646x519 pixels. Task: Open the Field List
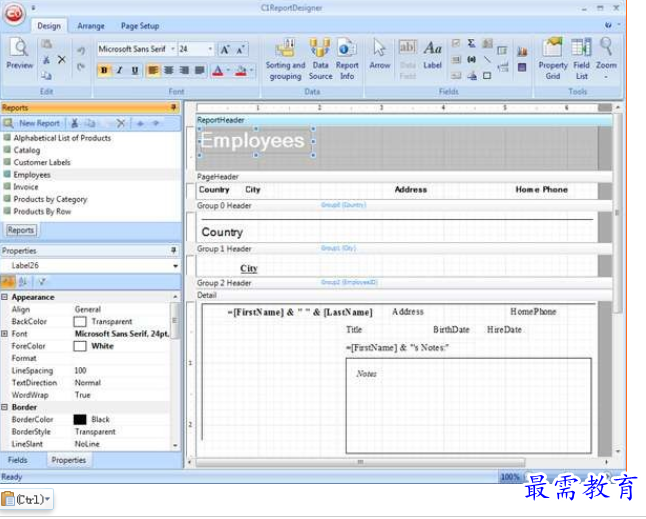[581, 59]
